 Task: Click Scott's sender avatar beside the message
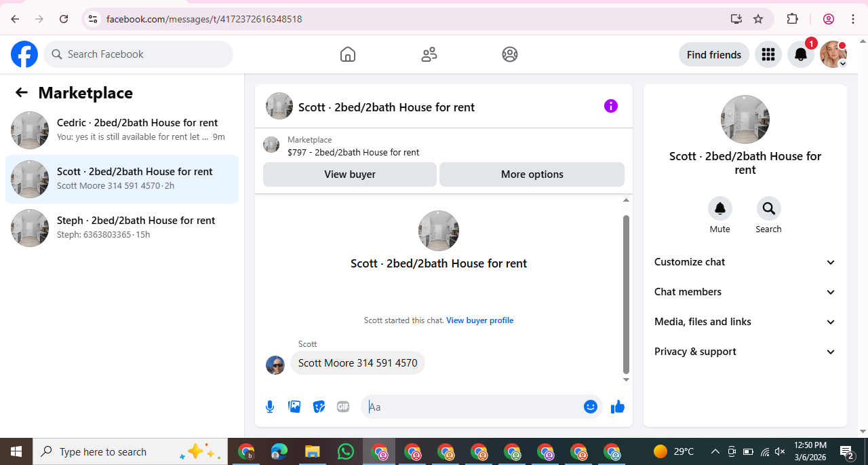tap(275, 365)
